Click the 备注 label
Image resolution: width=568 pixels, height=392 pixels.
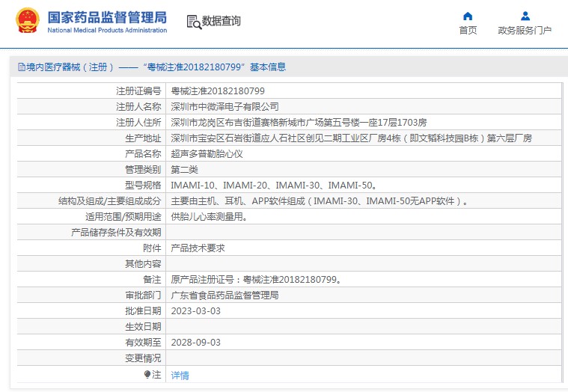tap(152, 280)
